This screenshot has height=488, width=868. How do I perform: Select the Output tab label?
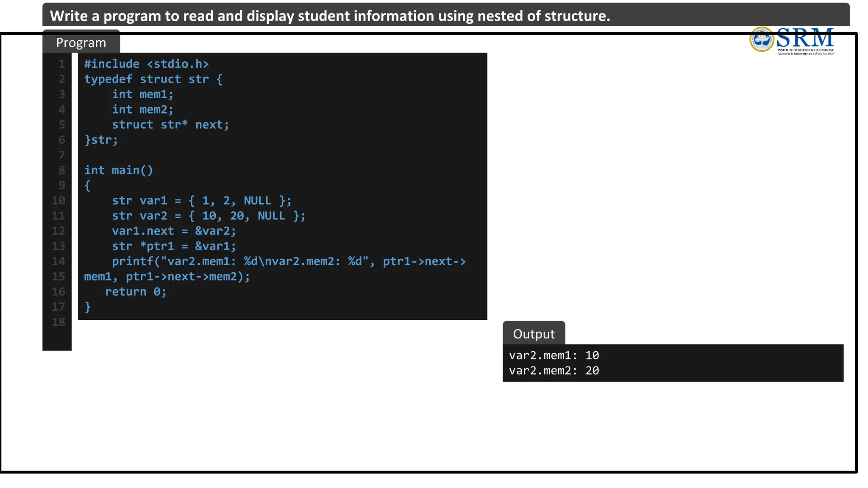(534, 334)
